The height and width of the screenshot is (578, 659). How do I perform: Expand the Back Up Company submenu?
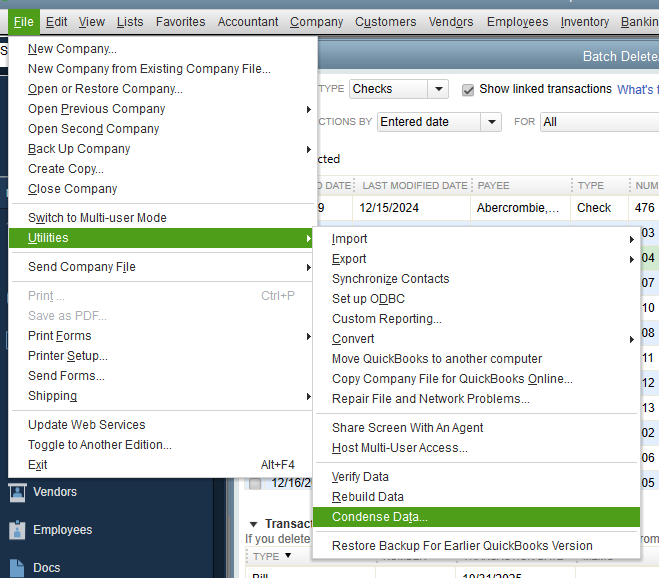(x=309, y=149)
